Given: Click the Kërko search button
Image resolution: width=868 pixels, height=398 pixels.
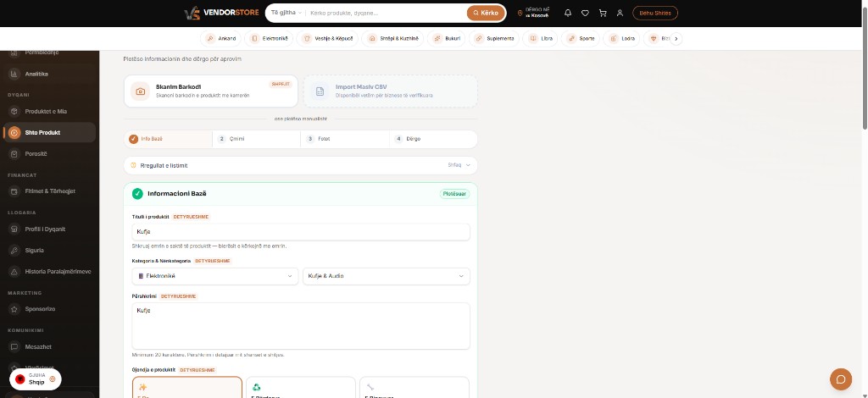Looking at the screenshot, I should pyautogui.click(x=486, y=13).
